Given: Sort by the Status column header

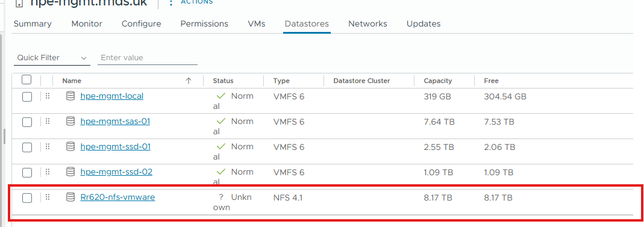Looking at the screenshot, I should point(223,81).
